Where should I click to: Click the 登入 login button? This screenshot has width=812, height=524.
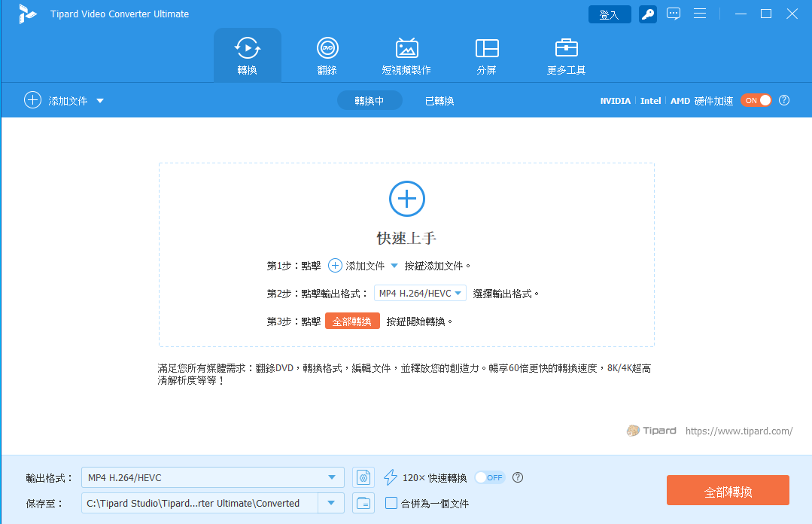(609, 14)
